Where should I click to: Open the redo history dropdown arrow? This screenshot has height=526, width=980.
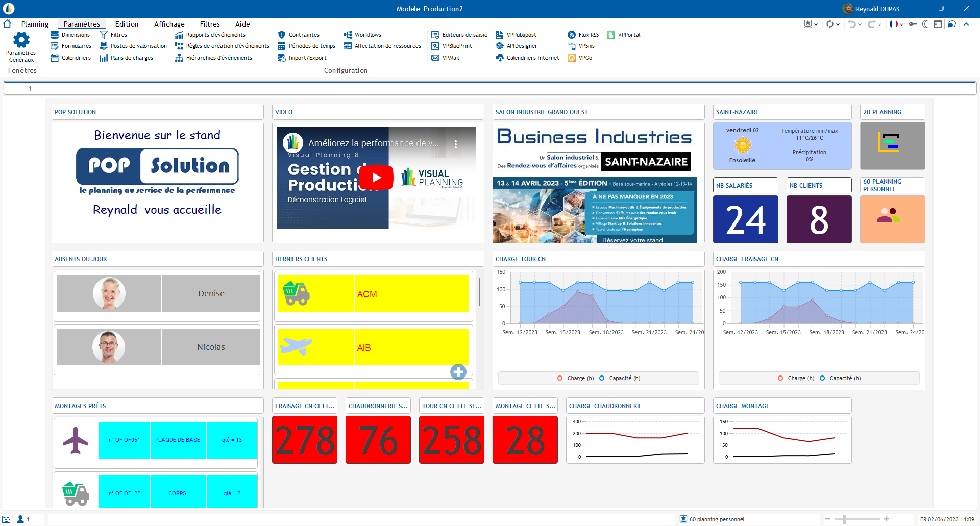coord(879,24)
